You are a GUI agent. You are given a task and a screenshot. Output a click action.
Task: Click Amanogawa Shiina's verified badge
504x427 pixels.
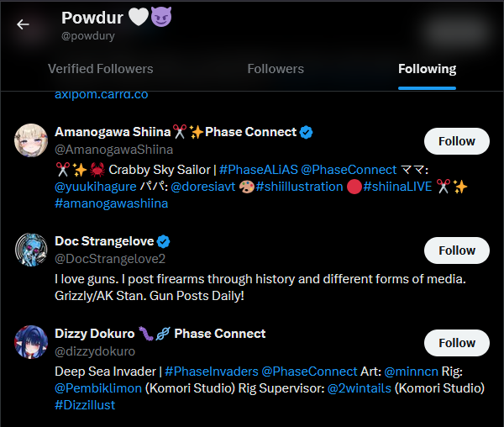tap(306, 132)
